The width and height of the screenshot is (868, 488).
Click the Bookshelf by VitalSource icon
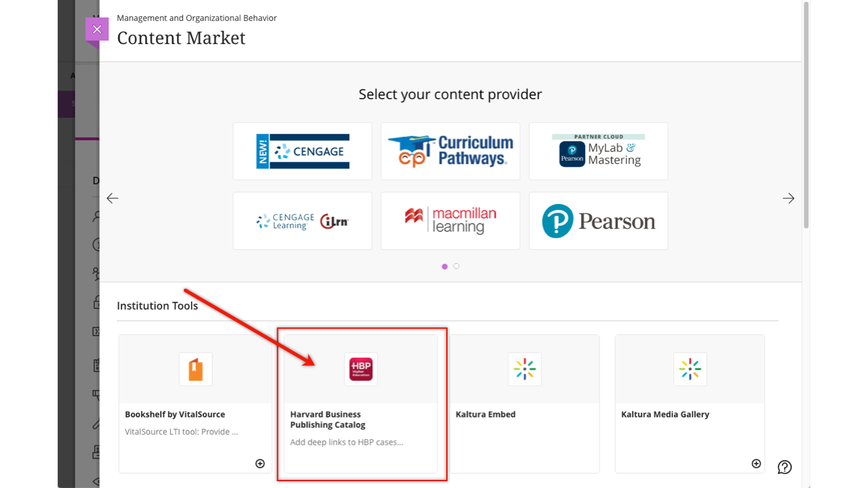tap(195, 369)
